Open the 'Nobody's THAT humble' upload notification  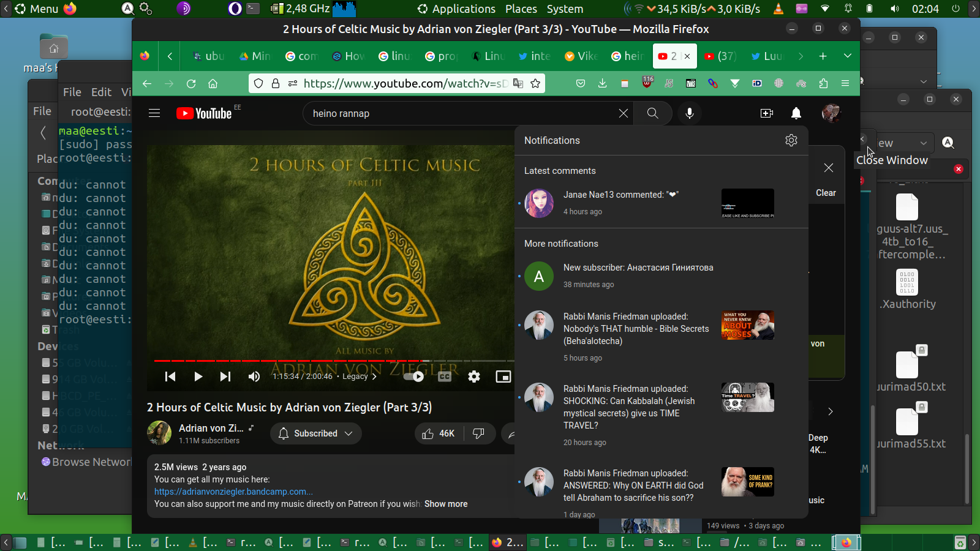click(x=661, y=337)
